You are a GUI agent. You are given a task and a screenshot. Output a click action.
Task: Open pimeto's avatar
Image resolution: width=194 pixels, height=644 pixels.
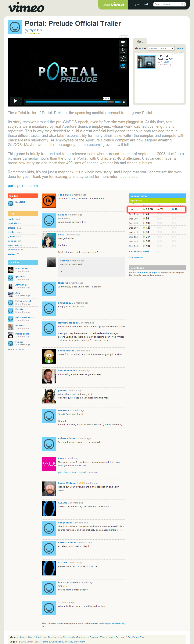[49, 396]
